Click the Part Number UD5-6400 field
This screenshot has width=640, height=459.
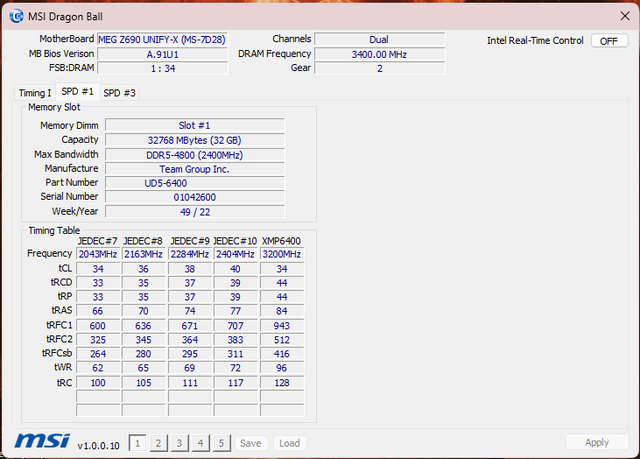tap(195, 183)
